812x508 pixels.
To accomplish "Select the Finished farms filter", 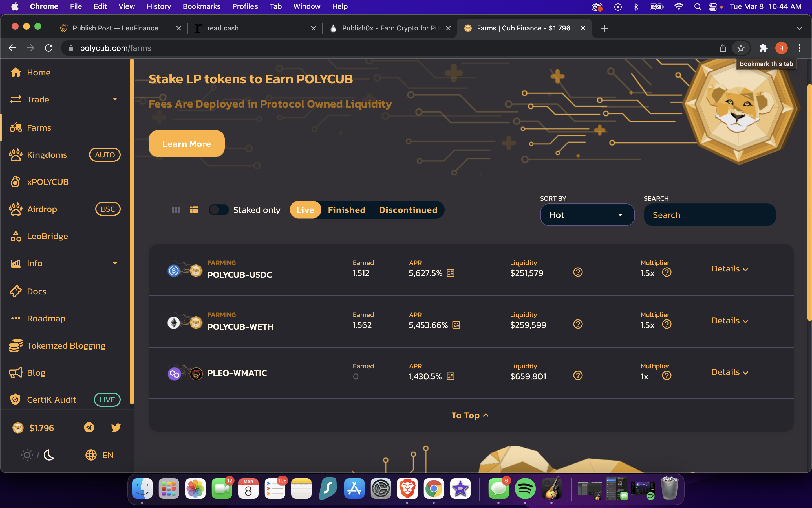I will click(x=347, y=210).
